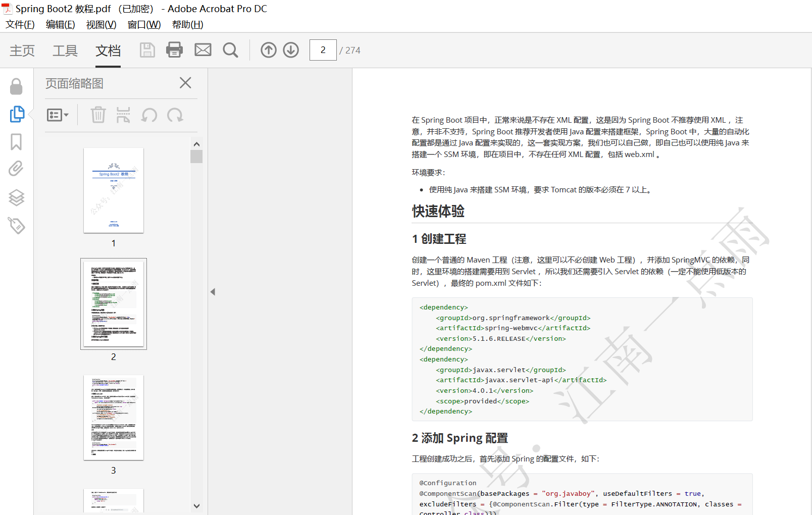Open the thumbnail options dropdown menu
Image resolution: width=812 pixels, height=515 pixels.
(x=58, y=115)
